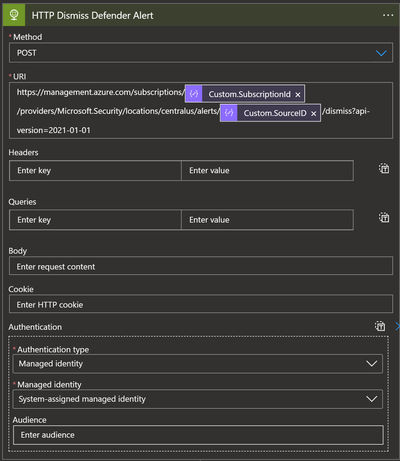
Task: Open the Method dropdown showing POST
Action: (x=201, y=53)
